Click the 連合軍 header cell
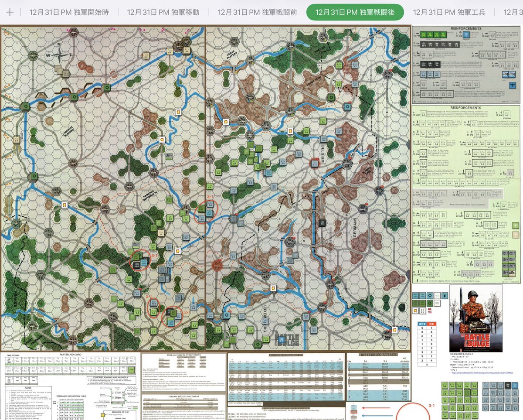The width and height of the screenshot is (523, 420). click(422, 324)
